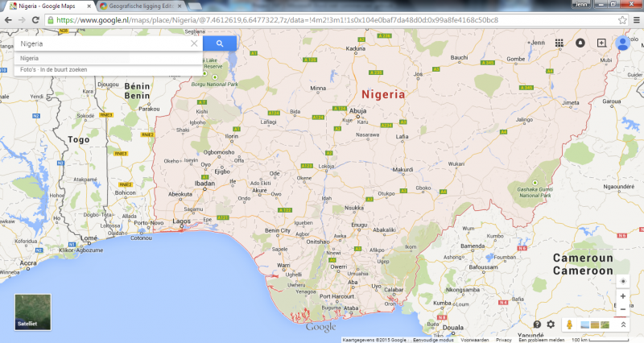Screen dimensions: 644x343
Task: Click the Accra city label
Action: click(x=28, y=263)
